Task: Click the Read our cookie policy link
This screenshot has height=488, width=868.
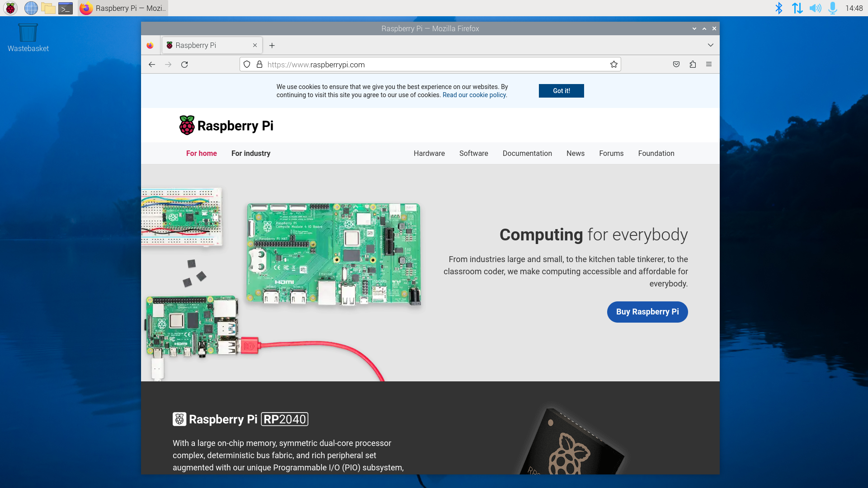Action: coord(474,95)
